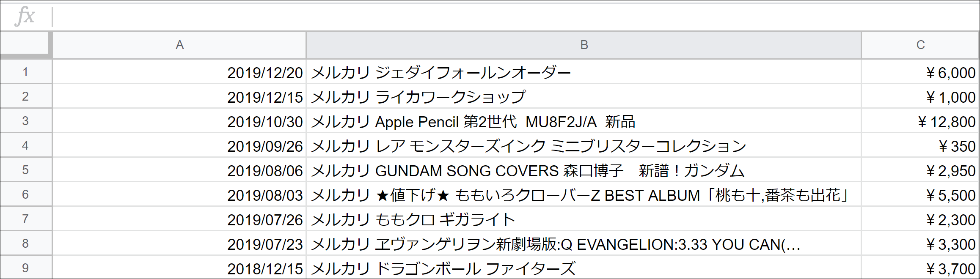The image size is (980, 279).
Task: Select row 7 header
Action: 26,219
